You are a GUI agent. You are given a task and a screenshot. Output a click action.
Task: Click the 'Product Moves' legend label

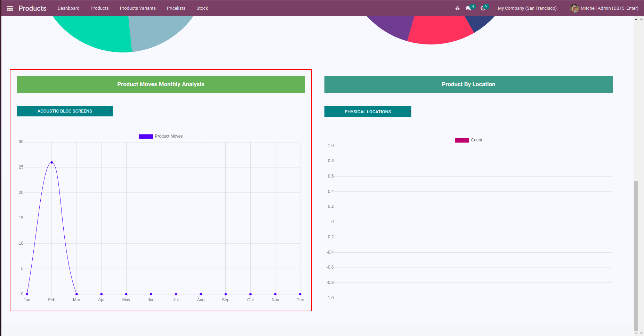169,136
